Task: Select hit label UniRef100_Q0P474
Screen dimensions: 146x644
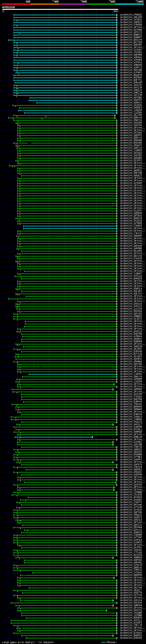Action: pyautogui.click(x=131, y=464)
